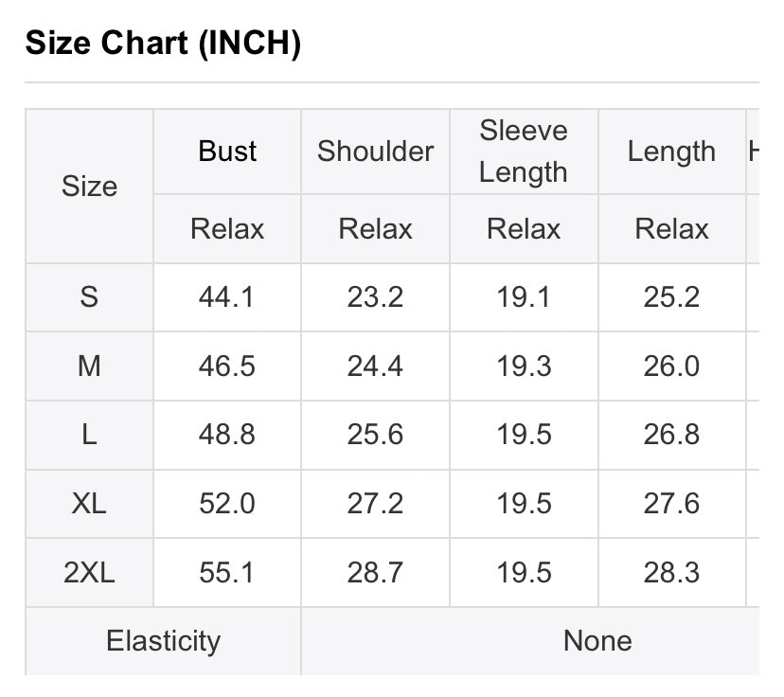This screenshot has width=784, height=697.
Task: Click shoulder value 24.4 for size M
Action: click(x=375, y=366)
